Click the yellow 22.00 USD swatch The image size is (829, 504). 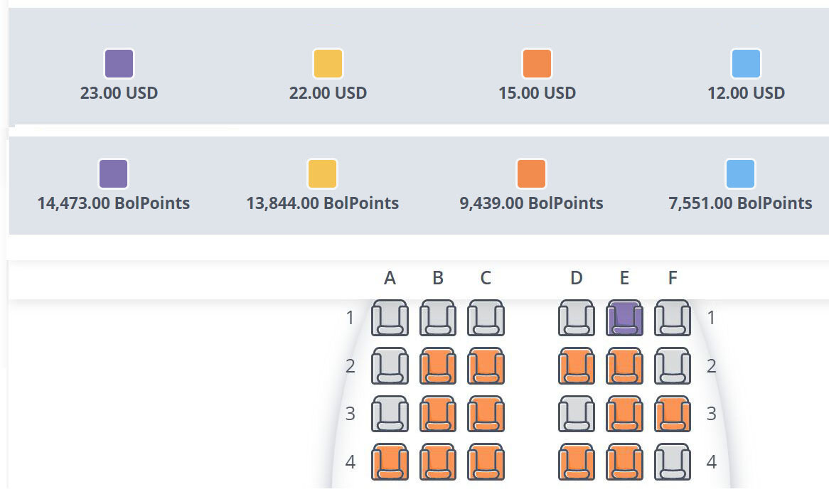pyautogui.click(x=328, y=63)
